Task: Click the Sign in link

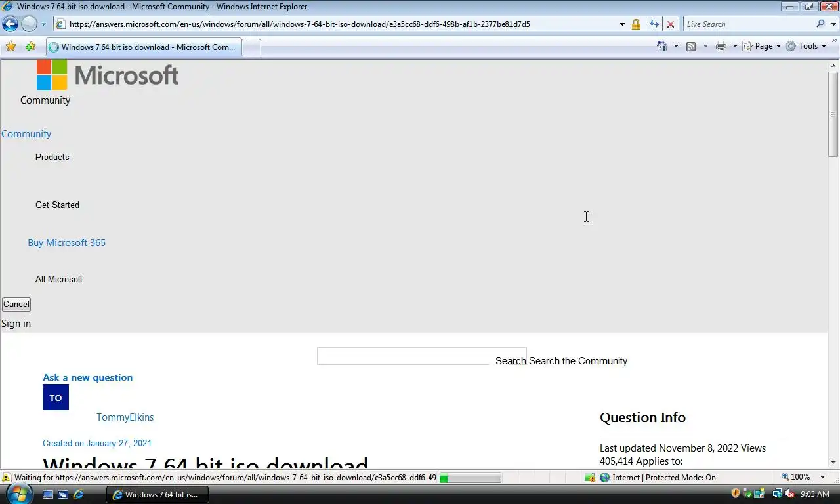Action: coord(16,324)
